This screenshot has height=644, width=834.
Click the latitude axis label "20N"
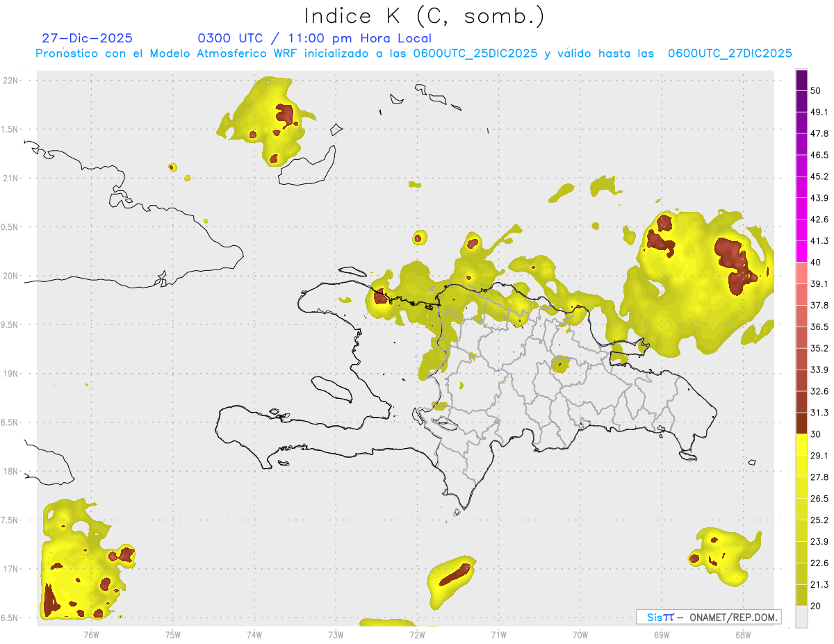pos(12,276)
